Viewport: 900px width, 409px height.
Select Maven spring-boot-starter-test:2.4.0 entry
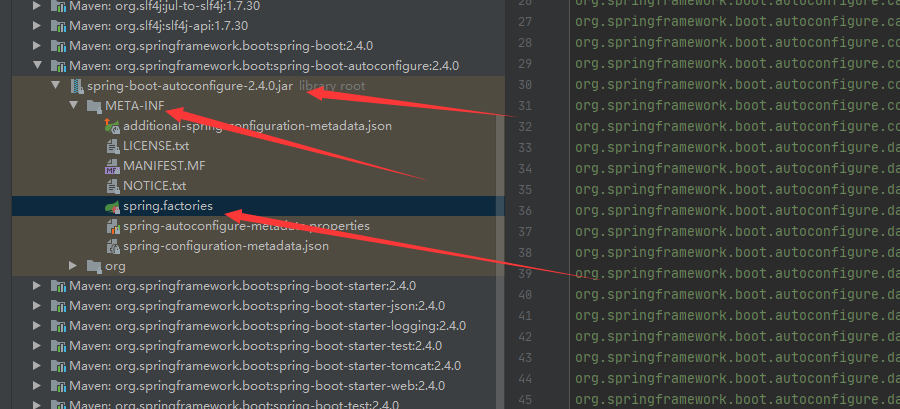coord(255,346)
